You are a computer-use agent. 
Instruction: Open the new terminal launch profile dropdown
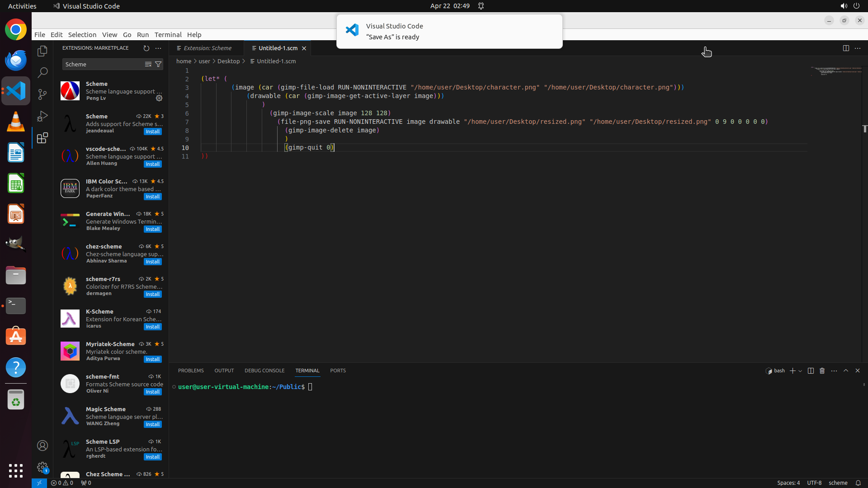point(800,371)
